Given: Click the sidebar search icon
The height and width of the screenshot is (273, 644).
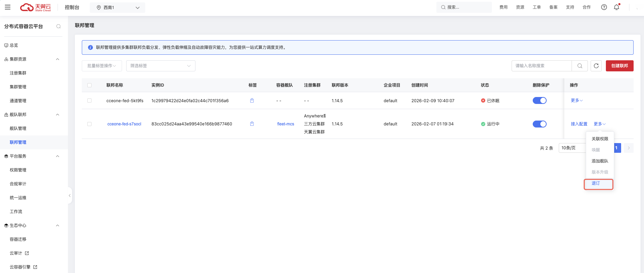Looking at the screenshot, I should [59, 26].
